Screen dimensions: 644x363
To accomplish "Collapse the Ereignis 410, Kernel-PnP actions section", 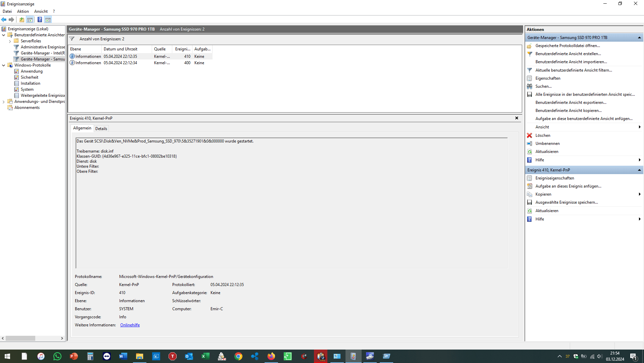I will [639, 170].
